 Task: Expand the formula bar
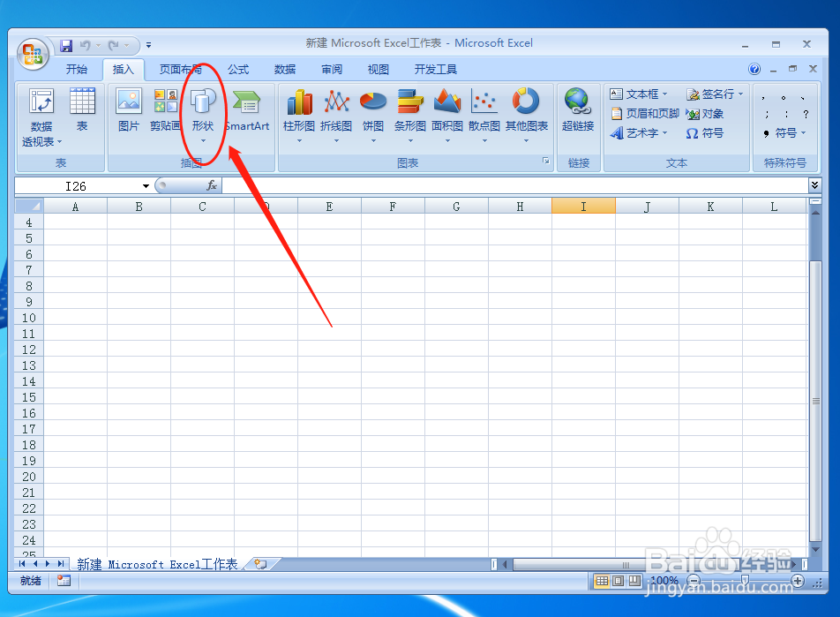(814, 185)
